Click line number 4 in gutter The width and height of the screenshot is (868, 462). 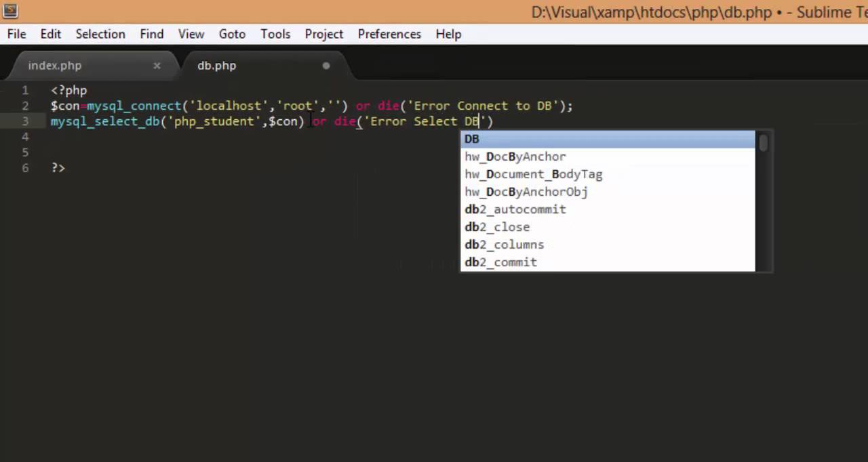[25, 137]
